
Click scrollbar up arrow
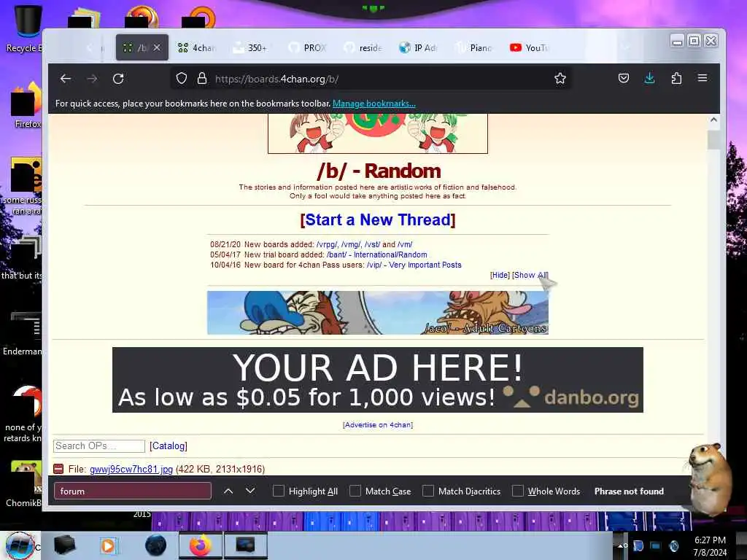[x=713, y=120]
